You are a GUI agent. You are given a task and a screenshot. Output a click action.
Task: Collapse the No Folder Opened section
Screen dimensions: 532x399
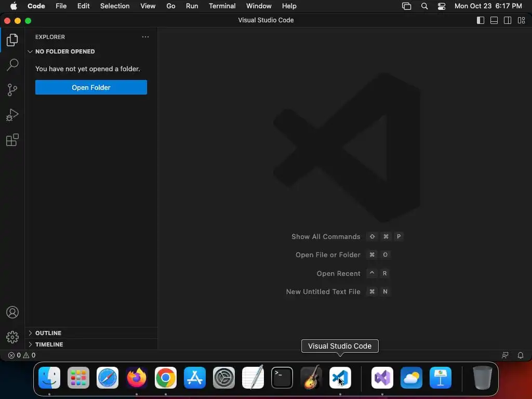pos(91,51)
